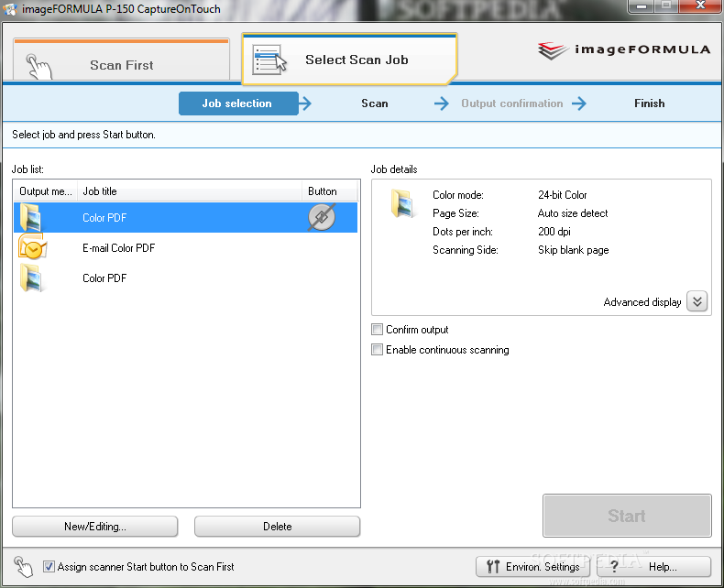Click the Color mode label
Screen dimensions: 724x588
pyautogui.click(x=458, y=195)
